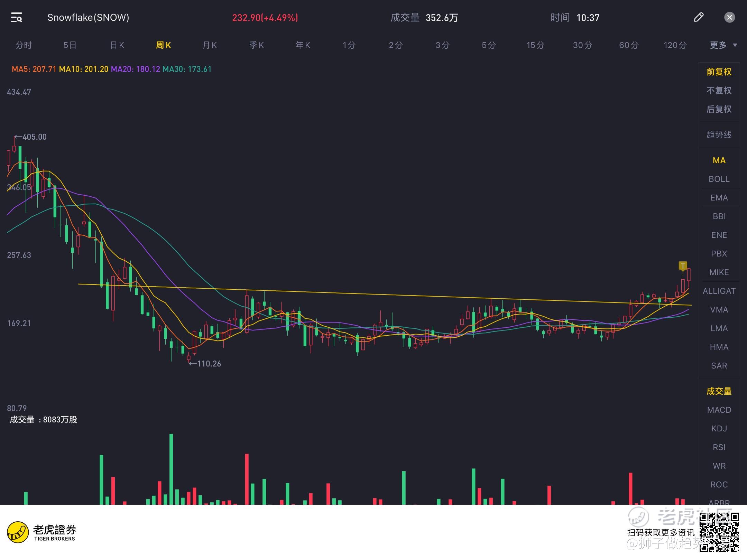Image resolution: width=747 pixels, height=560 pixels.
Task: Switch to 5日 five-day chart
Action: pyautogui.click(x=70, y=45)
